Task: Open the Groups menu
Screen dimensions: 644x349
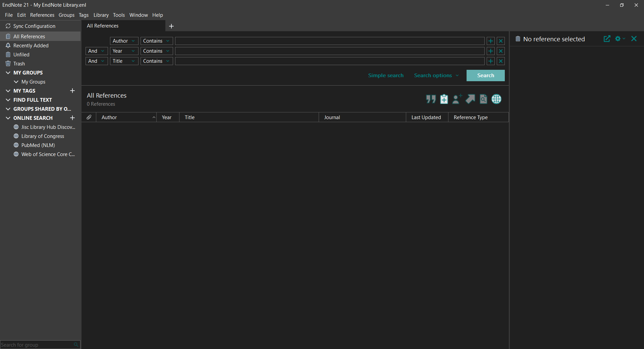Action: 66,15
